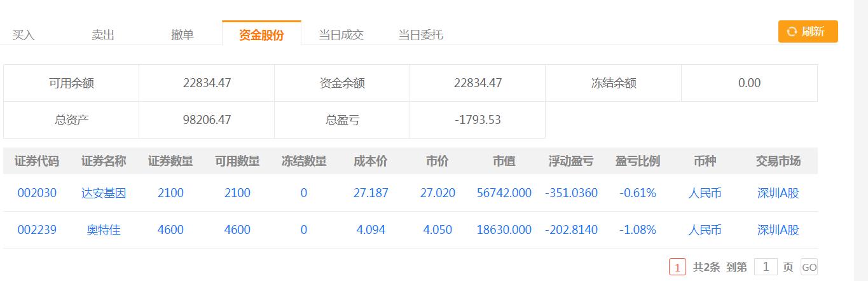View the 当日成交 tab
The image size is (868, 281).
(341, 35)
